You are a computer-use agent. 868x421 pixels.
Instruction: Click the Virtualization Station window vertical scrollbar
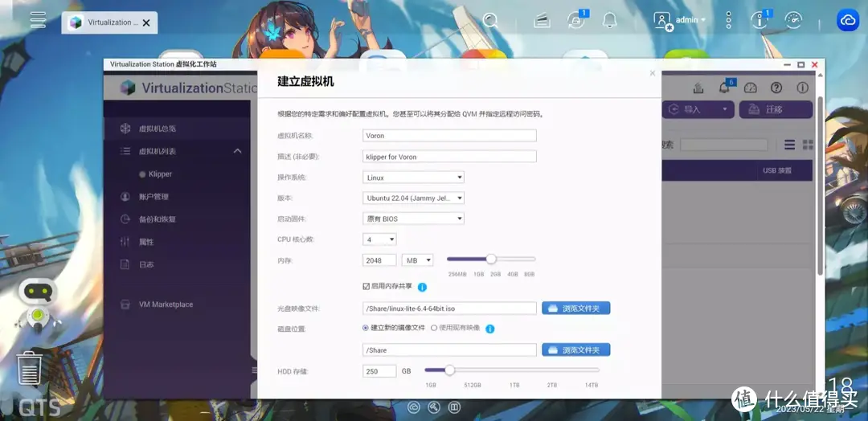coord(821,186)
